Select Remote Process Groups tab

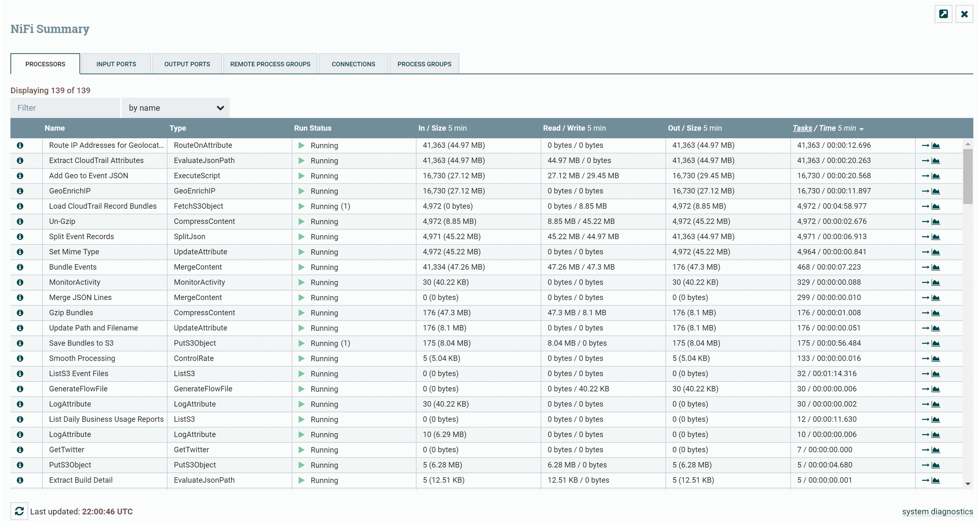270,64
